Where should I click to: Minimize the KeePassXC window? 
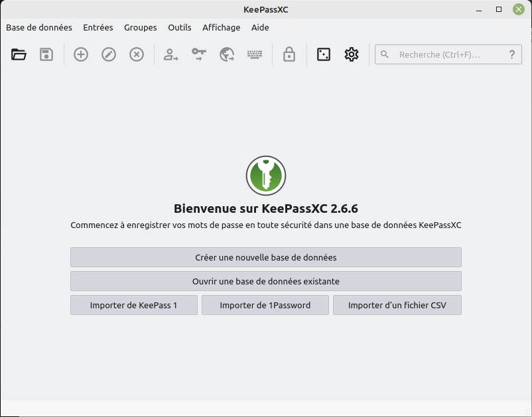pyautogui.click(x=479, y=9)
